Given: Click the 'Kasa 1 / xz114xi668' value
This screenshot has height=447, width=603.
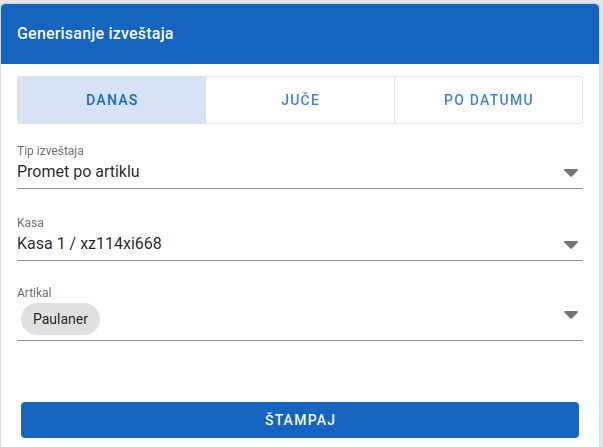Looking at the screenshot, I should pyautogui.click(x=89, y=244).
